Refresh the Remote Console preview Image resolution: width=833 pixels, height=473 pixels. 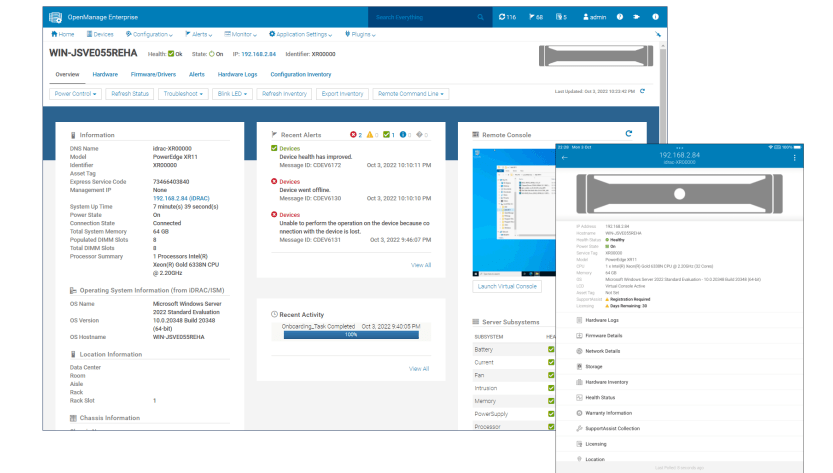tap(628, 133)
